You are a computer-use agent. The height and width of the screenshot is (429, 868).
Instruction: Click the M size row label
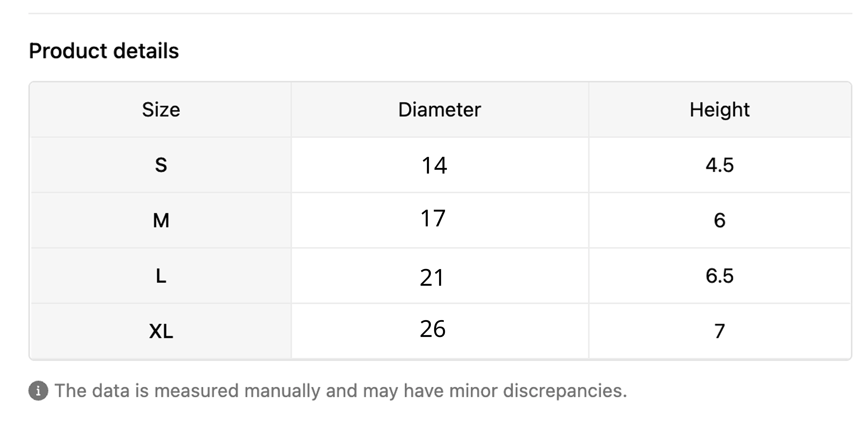(x=161, y=221)
